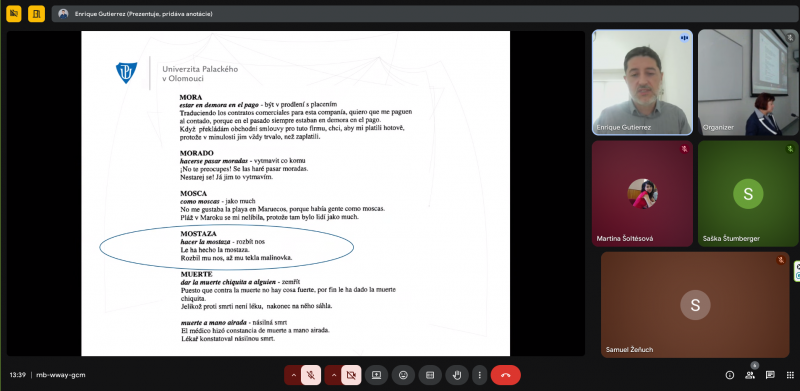This screenshot has height=391, width=800.
Task: Leave the call with red hang-up button
Action: tap(506, 375)
